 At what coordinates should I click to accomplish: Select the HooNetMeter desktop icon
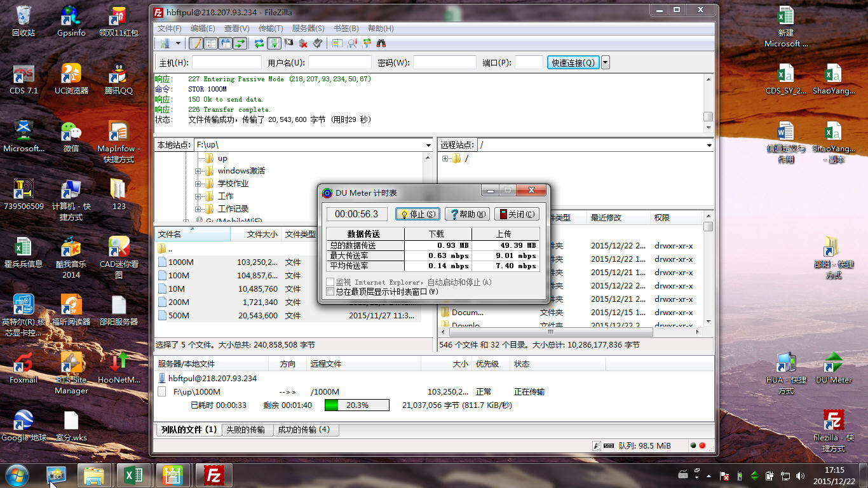point(119,369)
